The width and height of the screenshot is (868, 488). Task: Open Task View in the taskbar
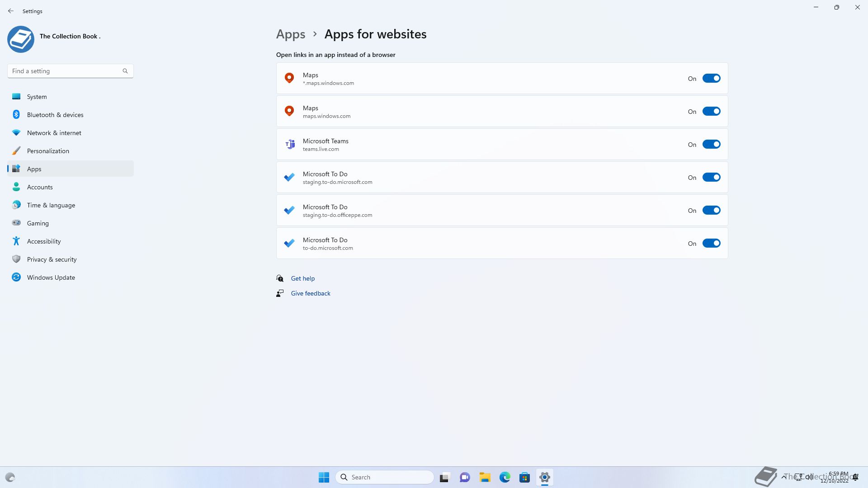[445, 477]
